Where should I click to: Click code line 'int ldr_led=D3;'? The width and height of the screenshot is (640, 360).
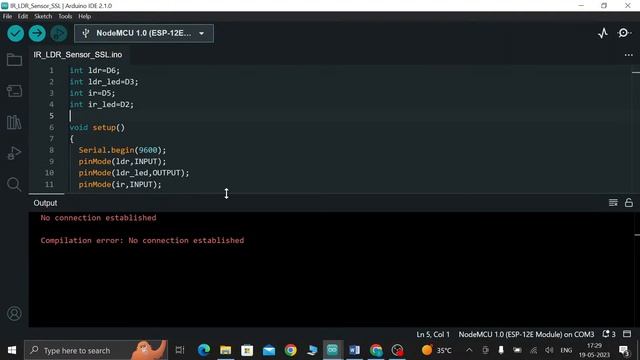click(104, 82)
